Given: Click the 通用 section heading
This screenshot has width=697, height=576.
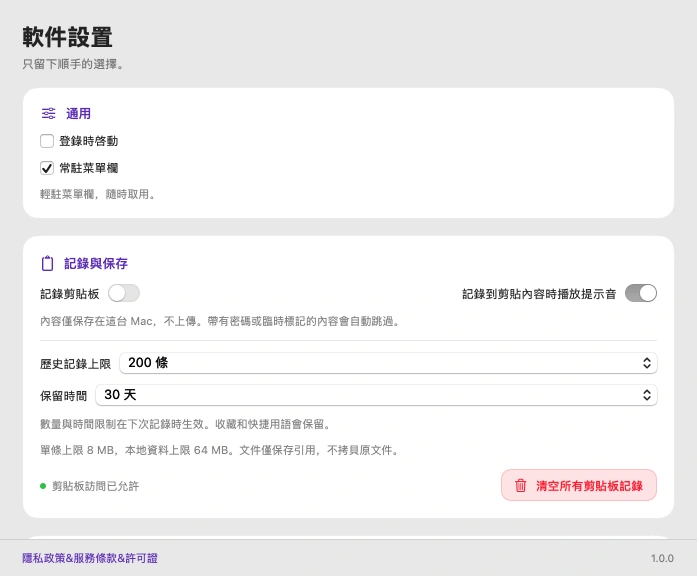Looking at the screenshot, I should click(x=78, y=114).
